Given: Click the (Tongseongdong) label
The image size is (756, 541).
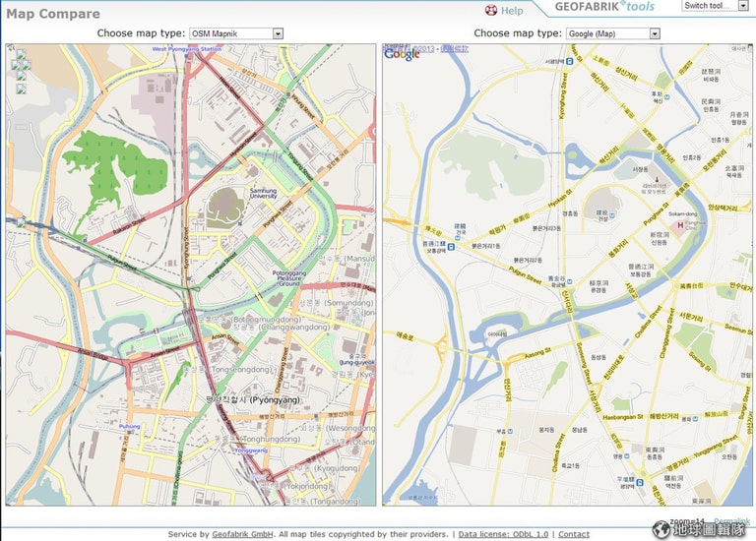Looking at the screenshot, I should pos(242,370).
